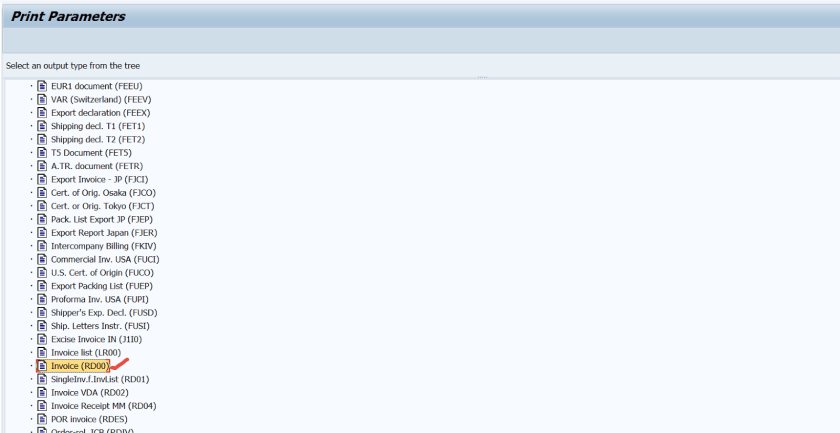This screenshot has height=433, width=840.
Task: Select A.TR. document (FETR) entry
Action: point(97,166)
